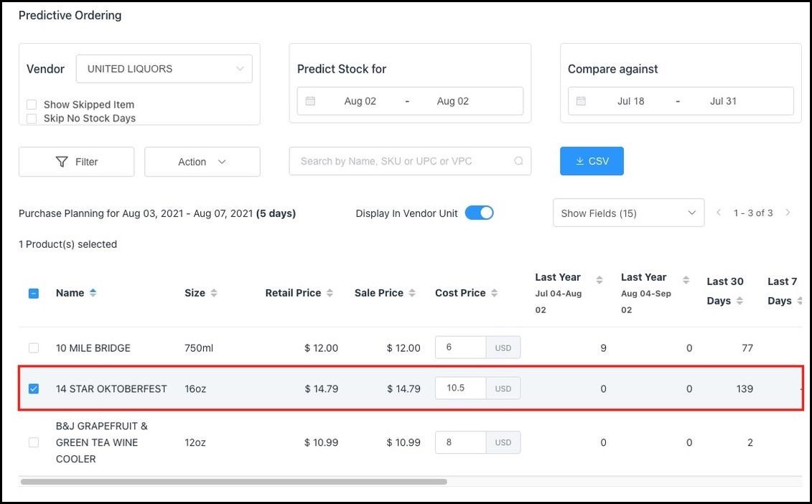Image resolution: width=812 pixels, height=504 pixels.
Task: Uncheck the 14 STAR OKTOBERFEST row checkbox
Action: click(x=33, y=388)
